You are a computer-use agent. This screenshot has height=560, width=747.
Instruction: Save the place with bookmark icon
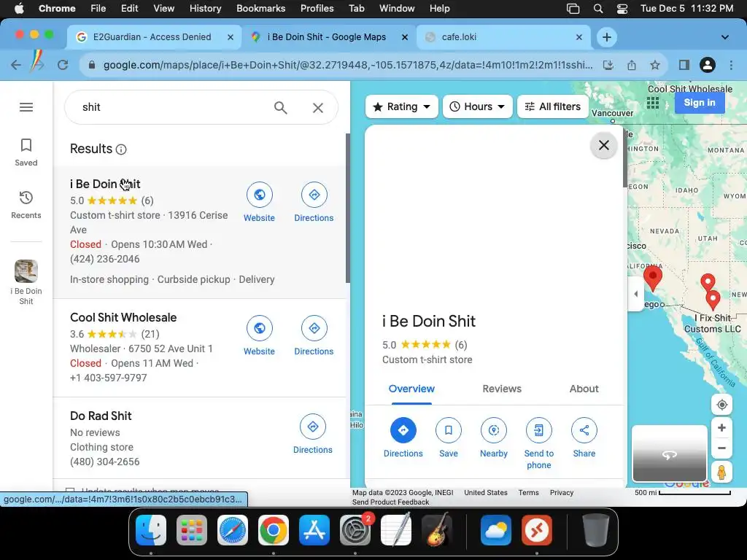coord(449,438)
